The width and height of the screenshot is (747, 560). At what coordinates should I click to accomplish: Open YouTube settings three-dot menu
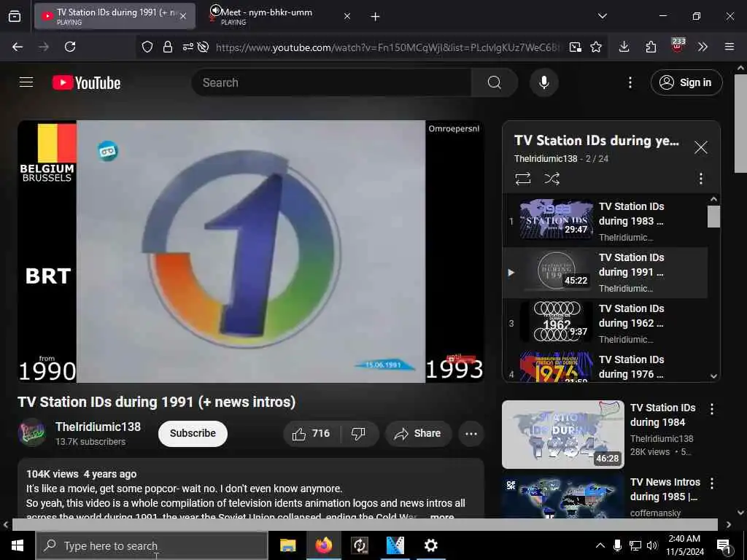[630, 82]
